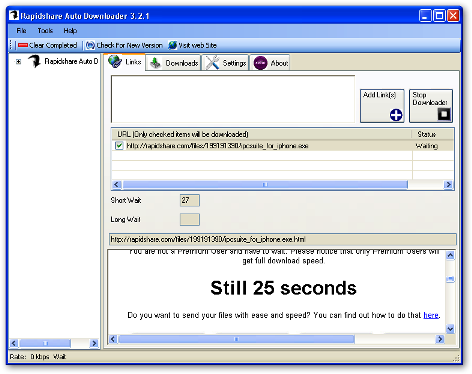Click browser pane scroll down arrow

pos(450,329)
